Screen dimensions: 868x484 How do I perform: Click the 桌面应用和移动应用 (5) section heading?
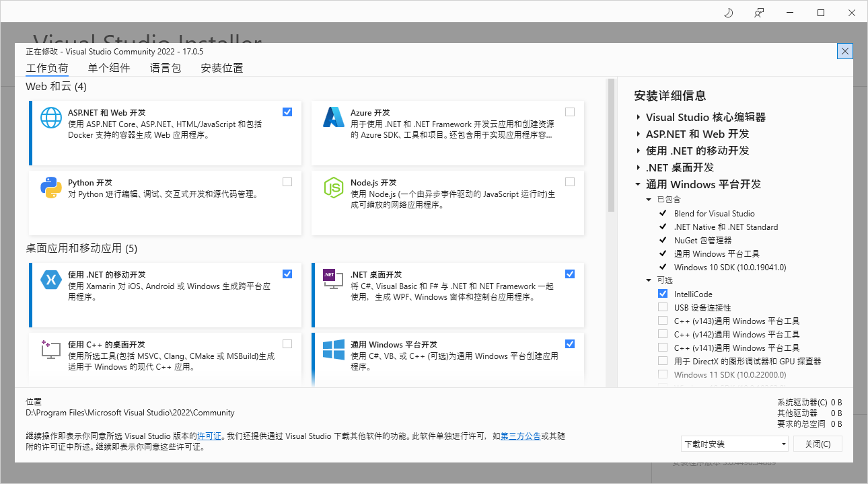coord(81,249)
